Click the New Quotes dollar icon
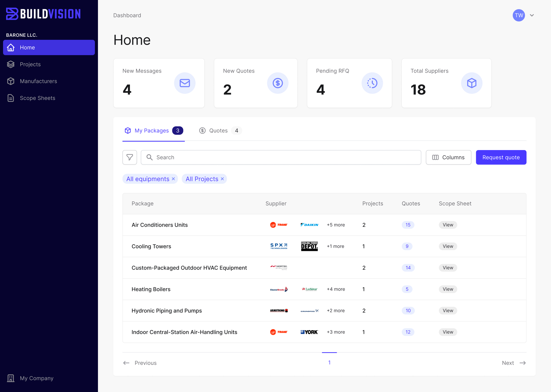This screenshot has height=392, width=551. point(277,83)
